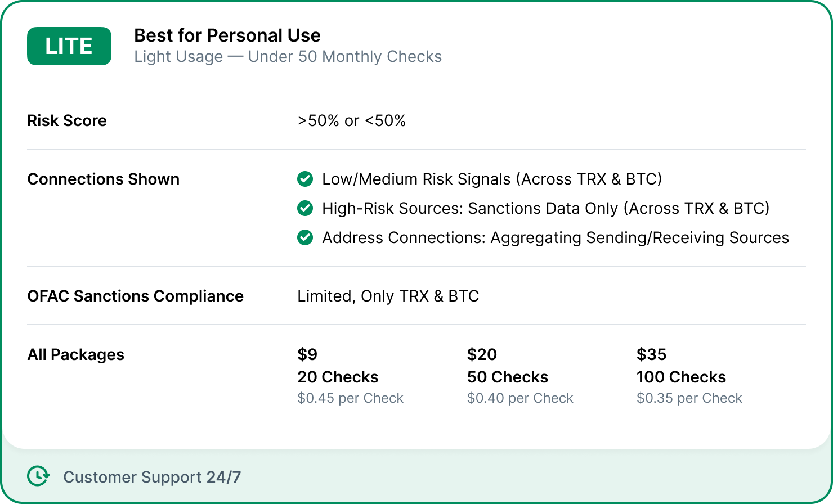Click the Customer Support 24/7 text
833x504 pixels.
click(x=152, y=477)
